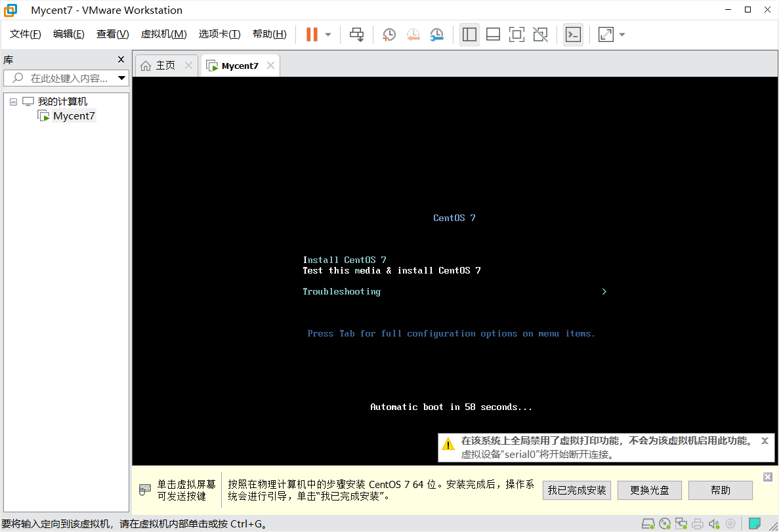Open the snapshot manager icon

pyautogui.click(x=436, y=34)
